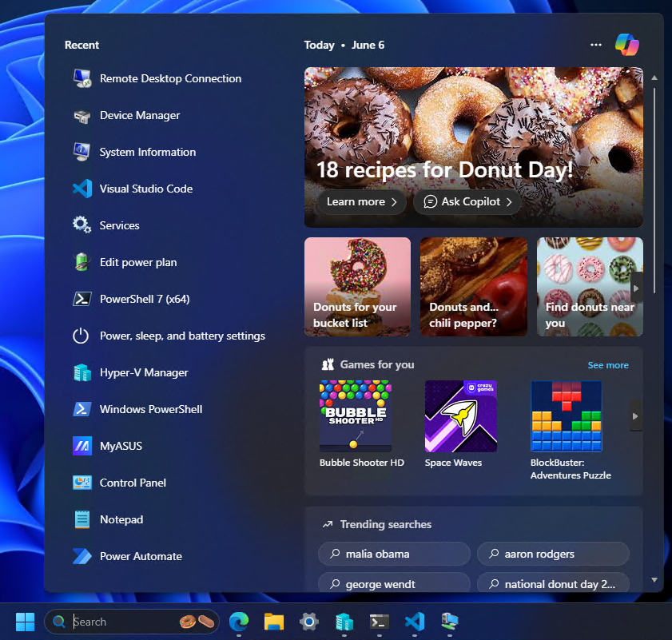Launch the MyASUS app icon
Screen dimensions: 672x640
(82, 446)
